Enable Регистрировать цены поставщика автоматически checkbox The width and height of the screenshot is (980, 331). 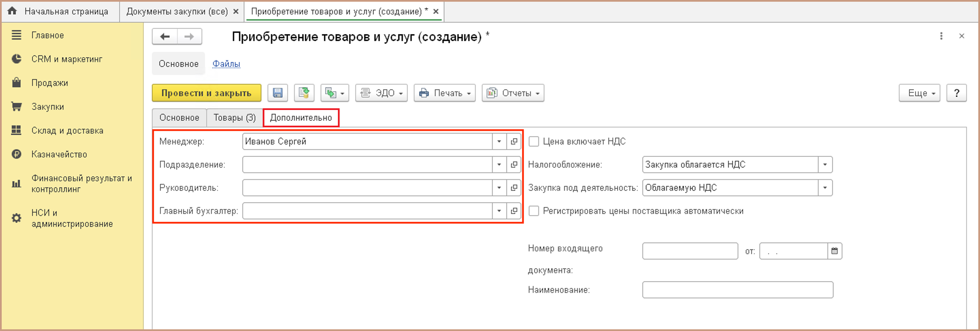pyautogui.click(x=534, y=211)
